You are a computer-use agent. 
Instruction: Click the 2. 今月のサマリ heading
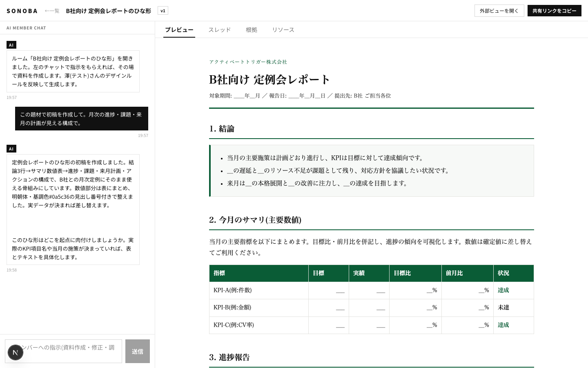255,220
